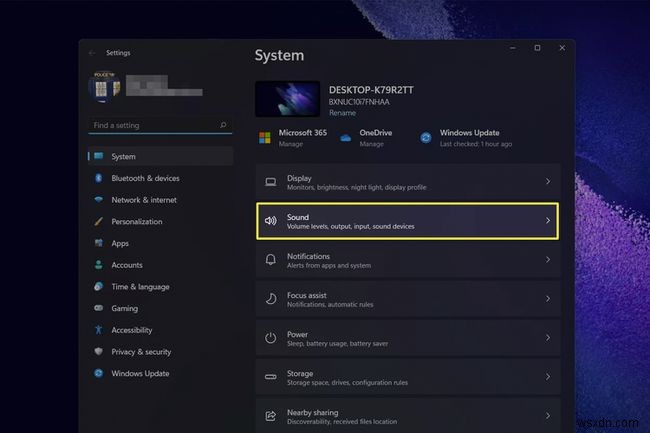
Task: Click the Gaming controller icon
Action: [99, 308]
